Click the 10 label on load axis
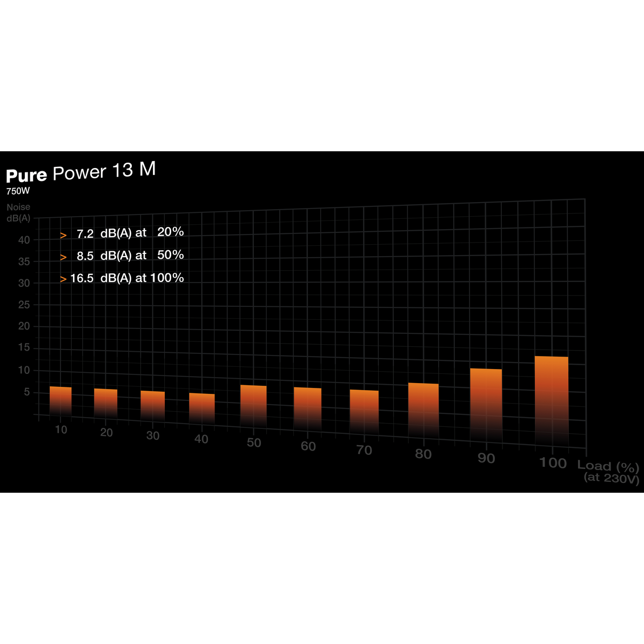 coord(61,430)
